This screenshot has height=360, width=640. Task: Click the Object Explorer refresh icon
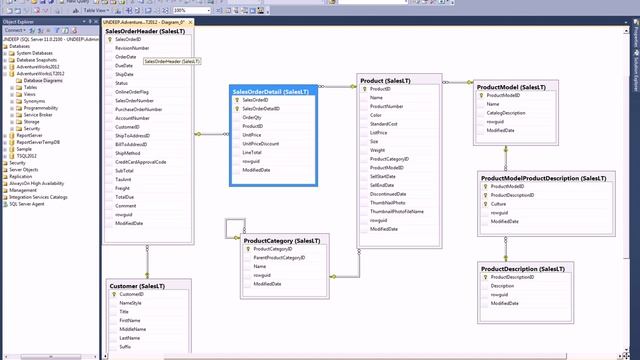click(66, 30)
